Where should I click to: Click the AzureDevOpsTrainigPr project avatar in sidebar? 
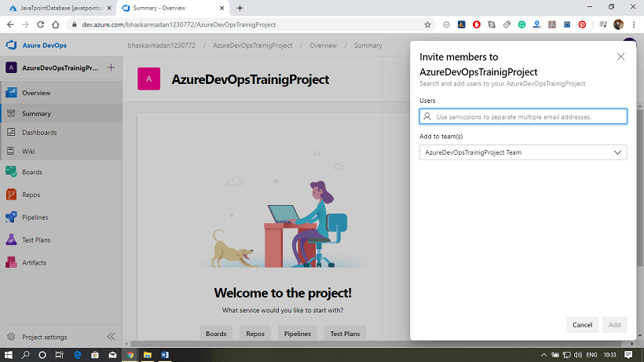tap(11, 68)
